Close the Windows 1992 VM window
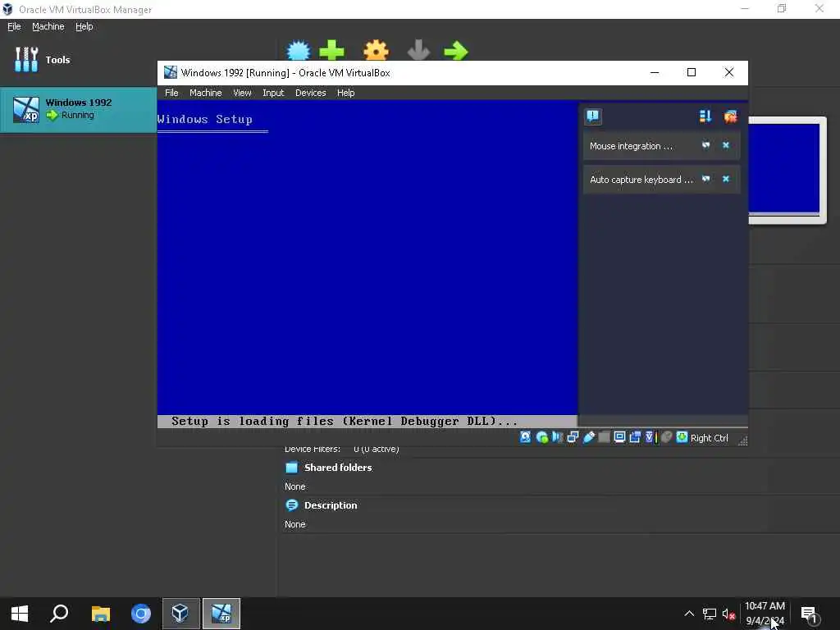The width and height of the screenshot is (840, 630). (728, 72)
